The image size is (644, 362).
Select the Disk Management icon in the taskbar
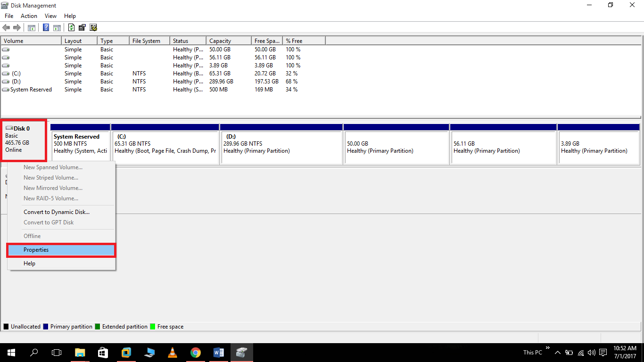click(241, 352)
